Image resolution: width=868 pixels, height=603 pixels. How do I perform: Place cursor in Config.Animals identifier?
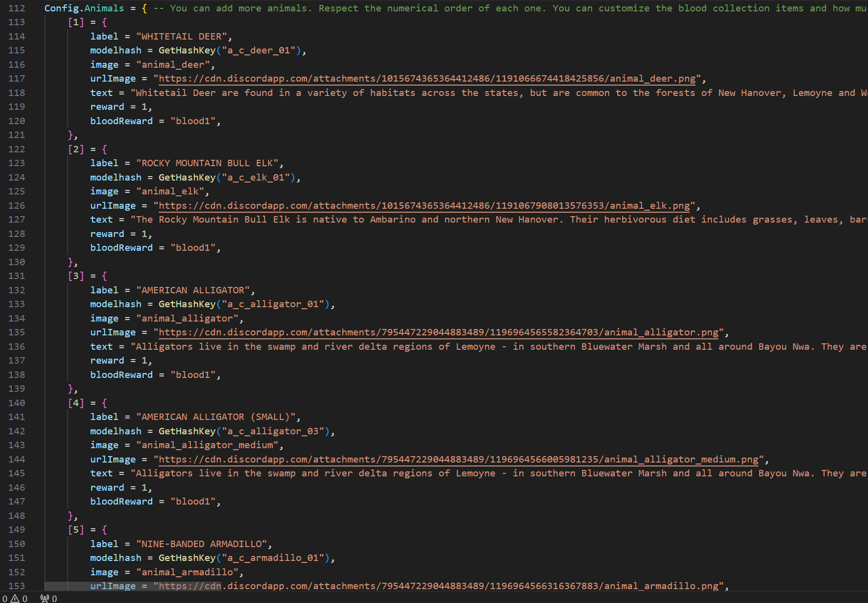84,8
